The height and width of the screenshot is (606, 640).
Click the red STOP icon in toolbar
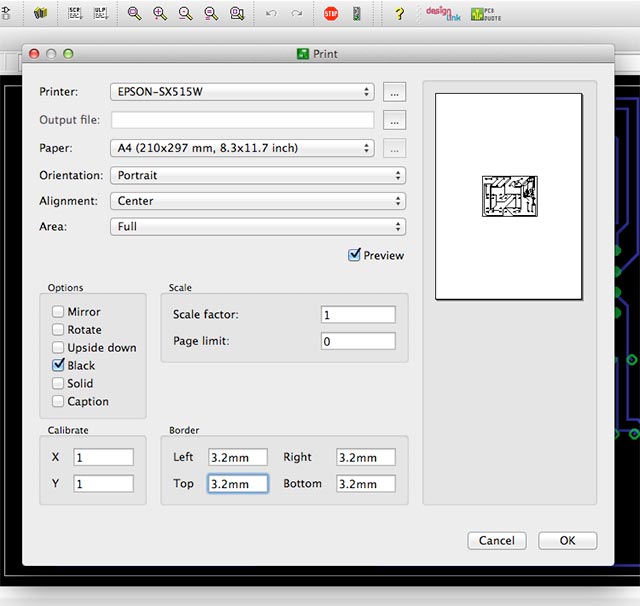click(x=331, y=14)
